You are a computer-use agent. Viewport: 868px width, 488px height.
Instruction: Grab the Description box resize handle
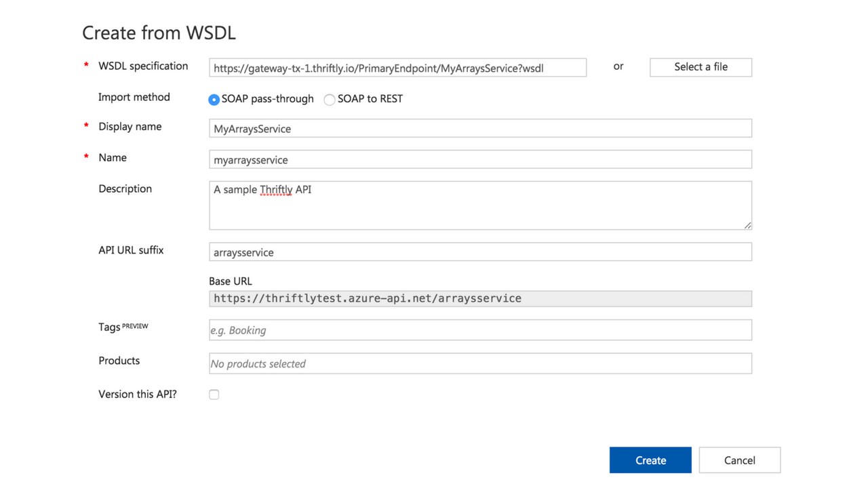pos(747,225)
